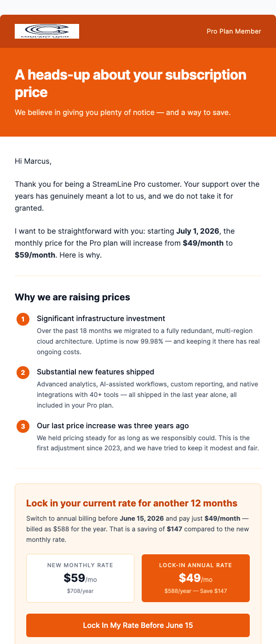
Task: Click the Our last price increase heading
Action: [113, 425]
